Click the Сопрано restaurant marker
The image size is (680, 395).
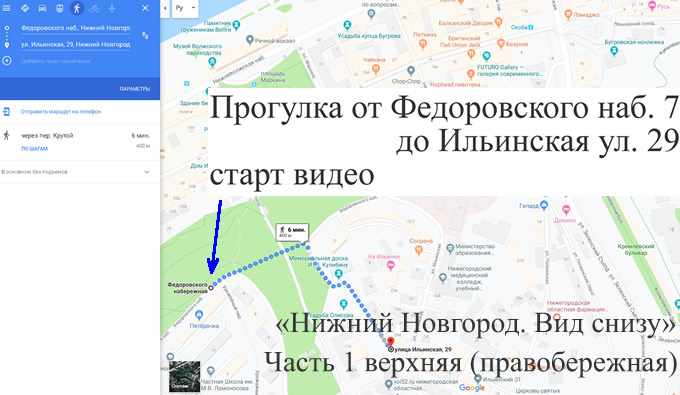418,250
